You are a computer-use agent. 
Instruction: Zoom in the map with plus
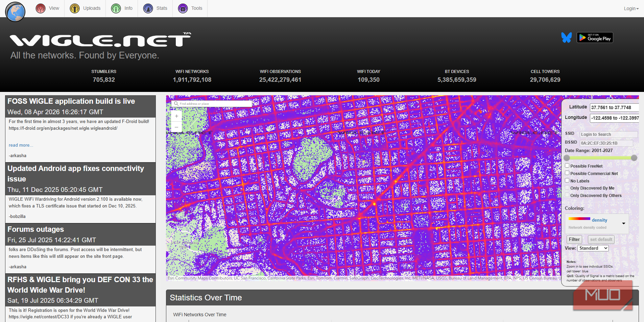176,116
